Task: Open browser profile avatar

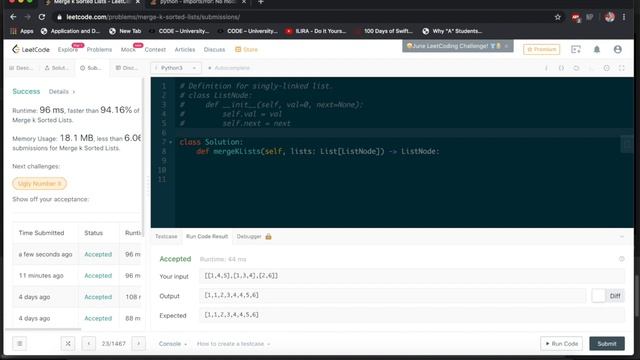Action: (x=610, y=17)
